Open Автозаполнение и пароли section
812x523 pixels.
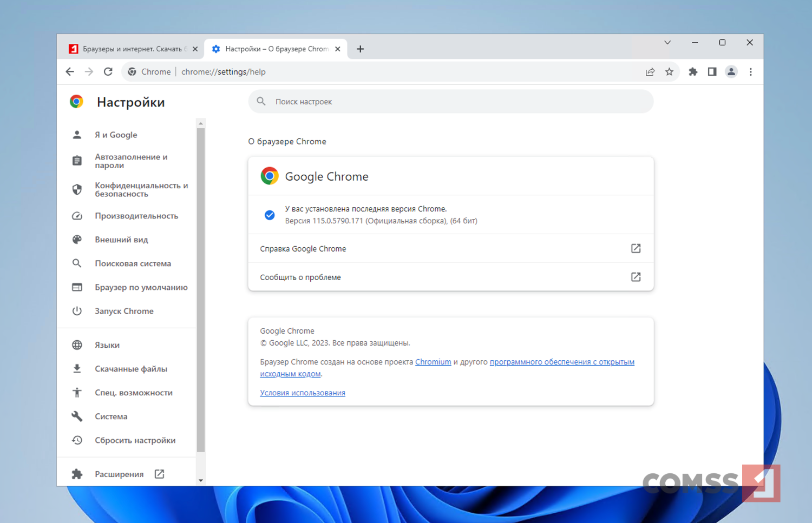point(127,161)
